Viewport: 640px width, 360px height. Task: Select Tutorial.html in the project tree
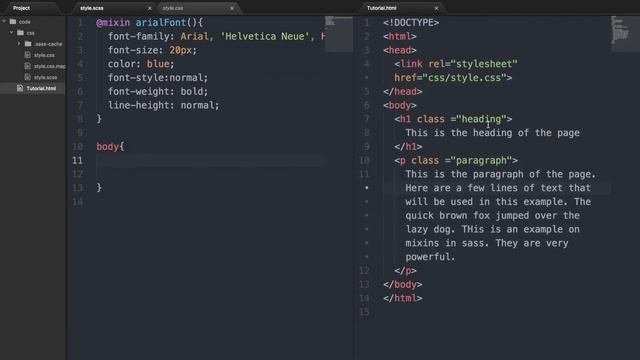[x=41, y=88]
